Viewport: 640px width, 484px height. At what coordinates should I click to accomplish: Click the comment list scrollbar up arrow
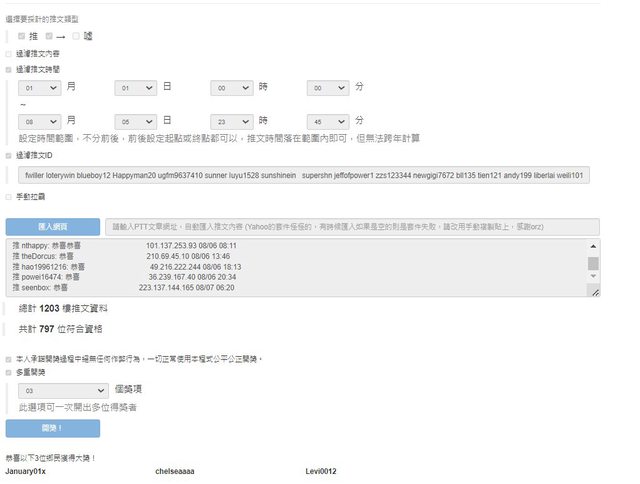pyautogui.click(x=593, y=246)
